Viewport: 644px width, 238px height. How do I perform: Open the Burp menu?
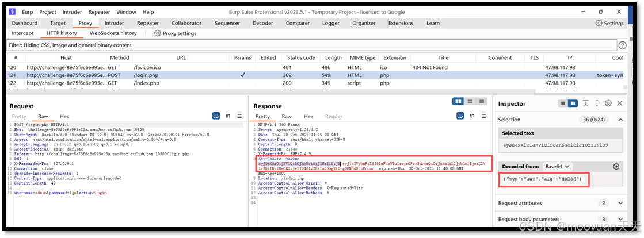click(28, 12)
